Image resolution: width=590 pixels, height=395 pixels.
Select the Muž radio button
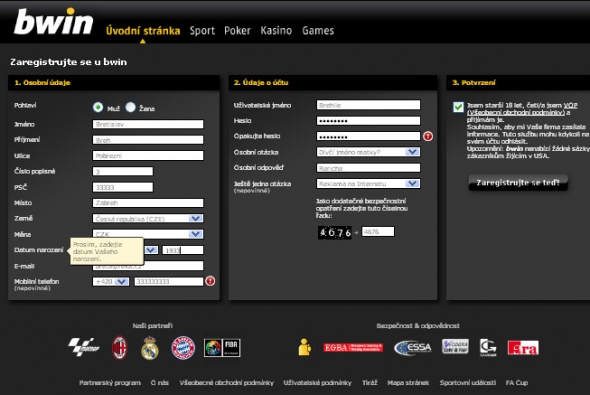(98, 107)
